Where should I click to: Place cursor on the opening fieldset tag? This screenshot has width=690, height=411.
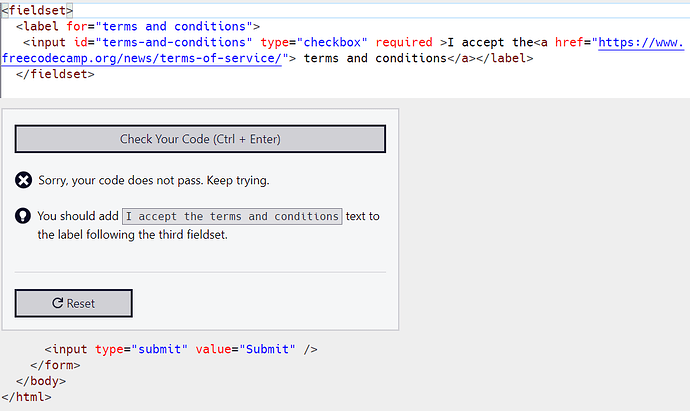pyautogui.click(x=37, y=10)
